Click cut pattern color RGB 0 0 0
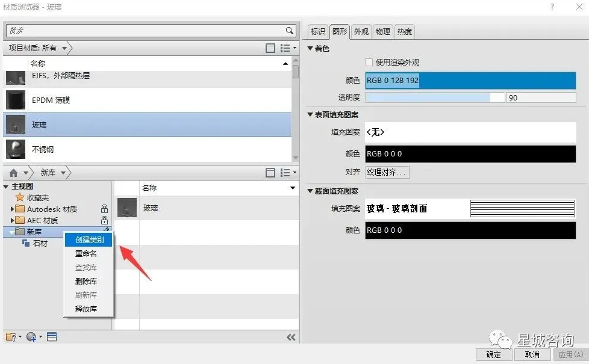Image resolution: width=589 pixels, height=364 pixels. [470, 230]
